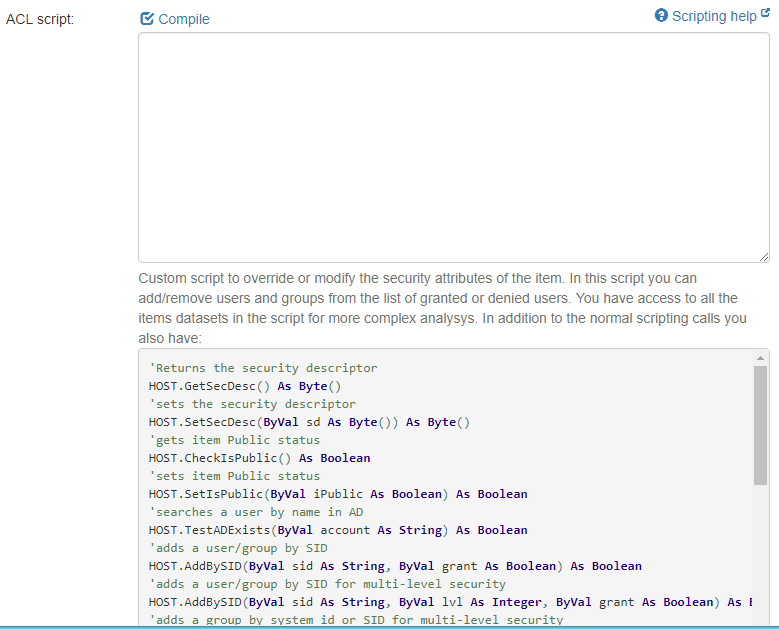Click the 'Returns the security descriptor' comment
Viewport: 779px width, 629px height.
(263, 368)
